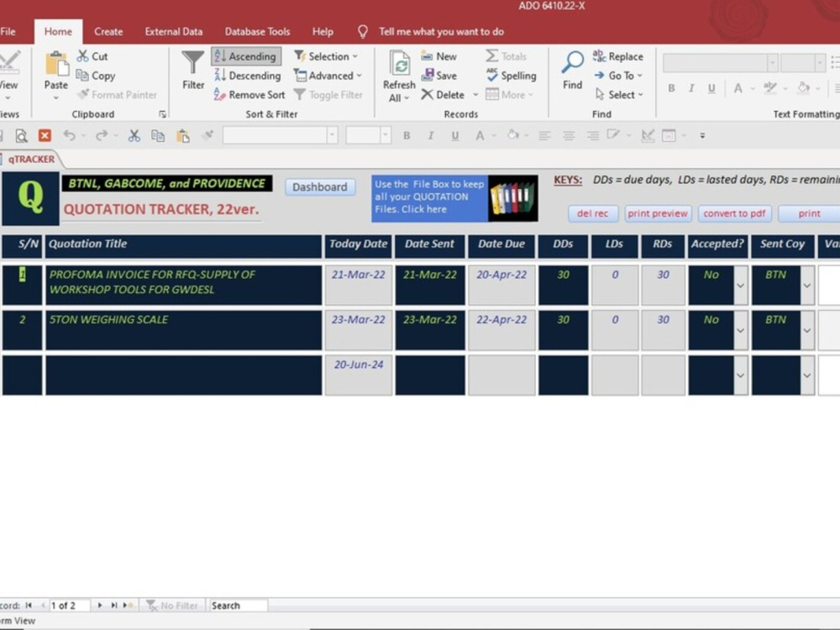
Task: Click new blank record navigation button
Action: click(x=128, y=606)
